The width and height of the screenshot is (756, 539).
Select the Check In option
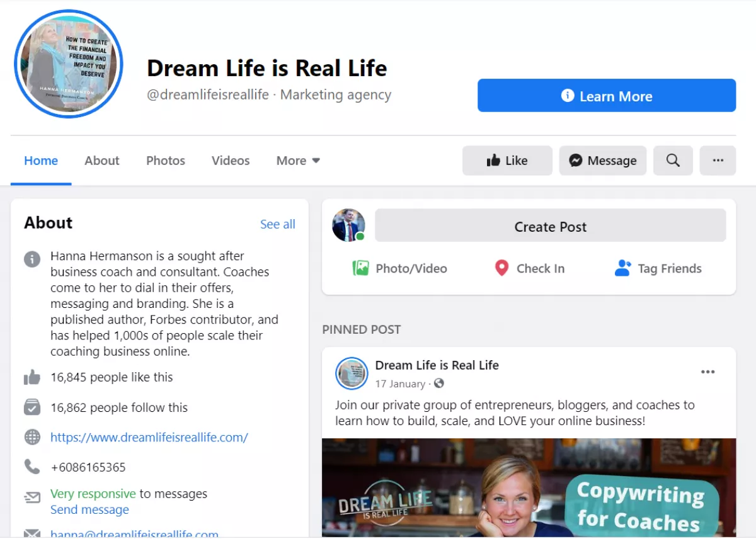[529, 268]
